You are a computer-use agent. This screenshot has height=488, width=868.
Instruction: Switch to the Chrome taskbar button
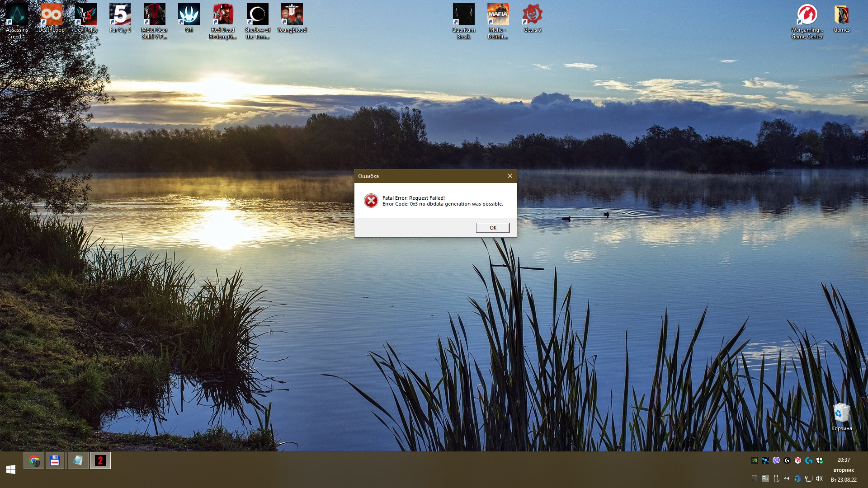point(34,460)
